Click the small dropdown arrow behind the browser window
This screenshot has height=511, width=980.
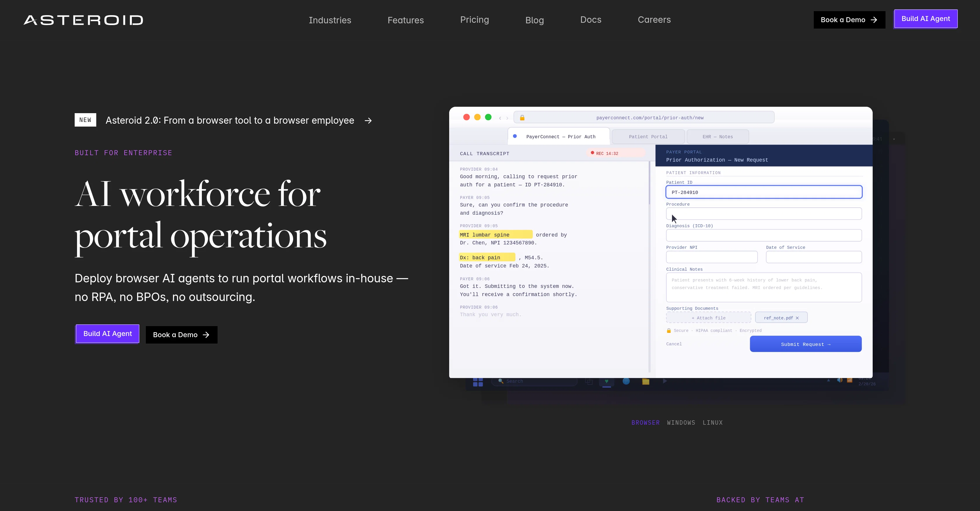(894, 139)
